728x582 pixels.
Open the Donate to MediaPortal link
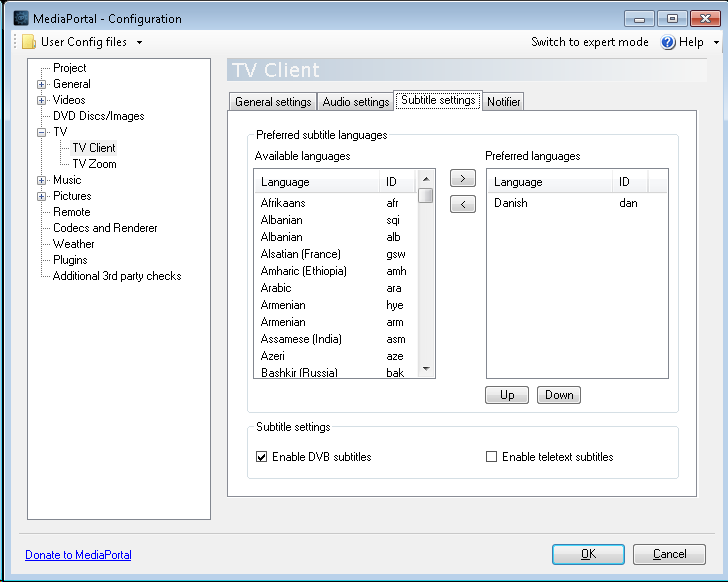(x=78, y=555)
